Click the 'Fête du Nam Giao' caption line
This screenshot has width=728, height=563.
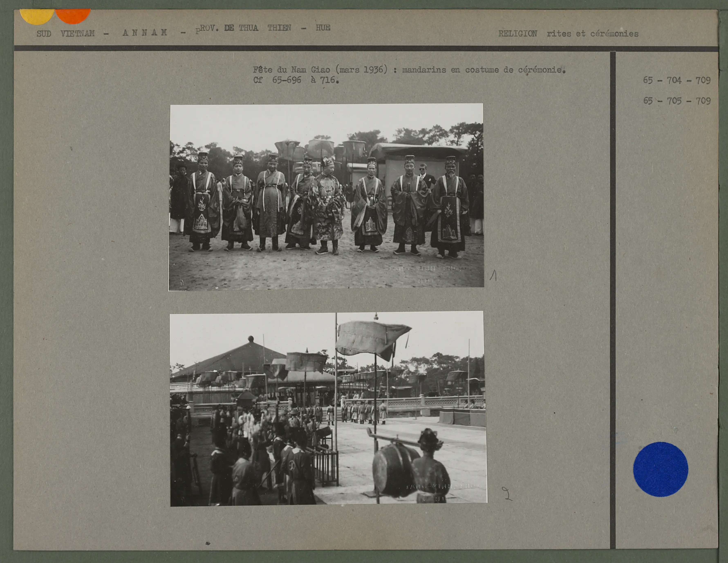(x=409, y=70)
